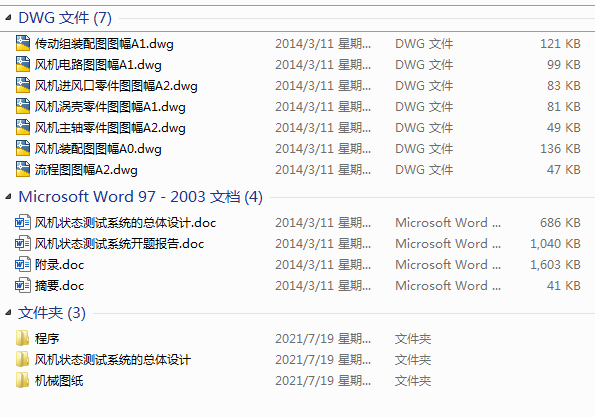The height and width of the screenshot is (417, 595).
Task: Select file name 风机进风口零件图图幅A2.dwg
Action: (x=116, y=86)
